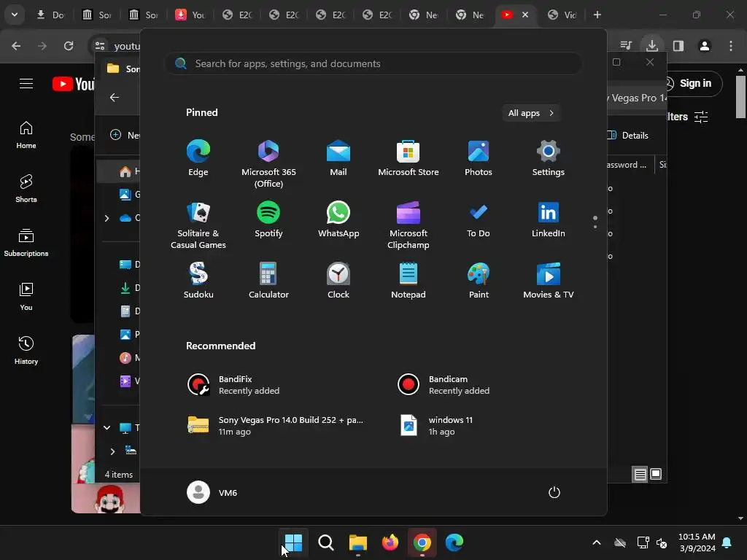Open the Calculator app
Image resolution: width=747 pixels, height=560 pixels.
pyautogui.click(x=268, y=281)
